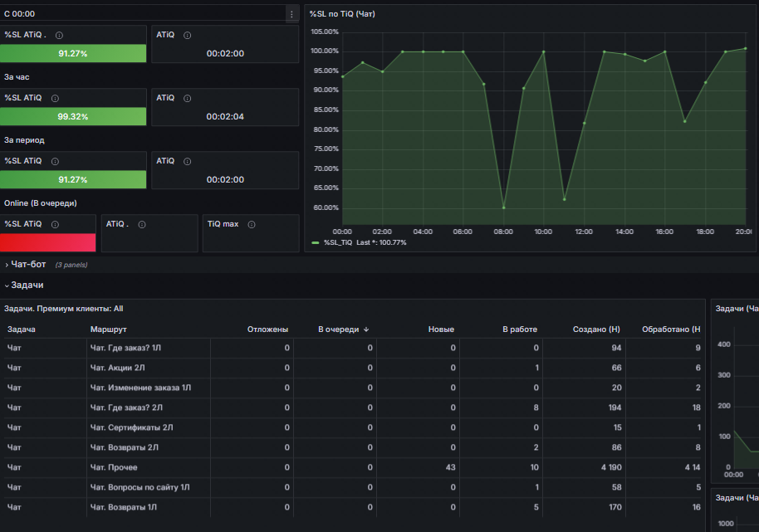Sort table by Отложены column
The height and width of the screenshot is (532, 759).
click(x=267, y=329)
